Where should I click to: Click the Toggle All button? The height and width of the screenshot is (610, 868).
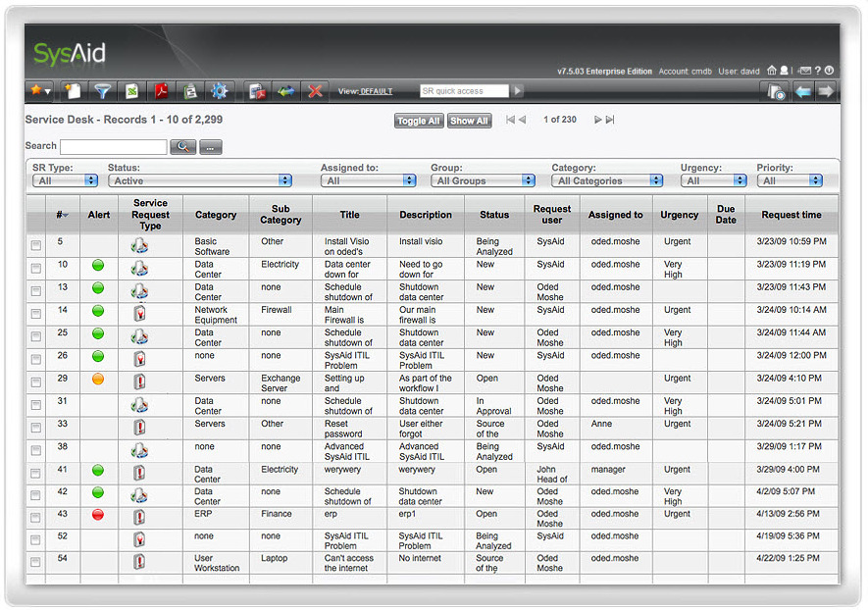click(419, 121)
